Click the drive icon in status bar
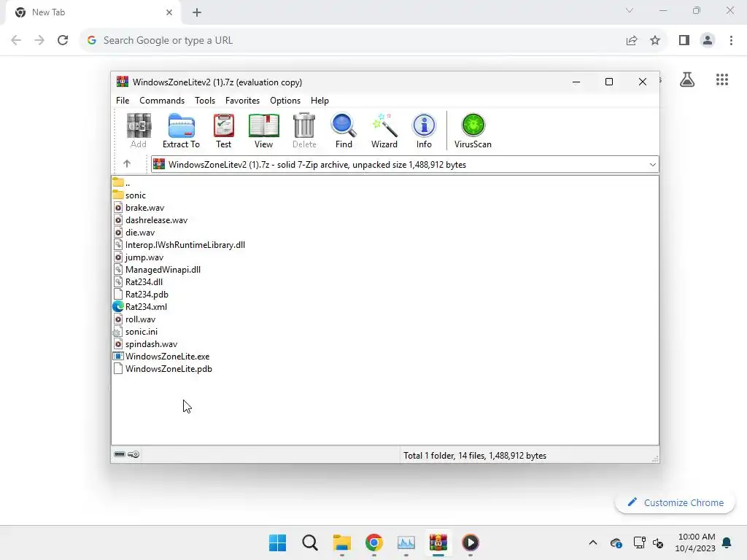The width and height of the screenshot is (747, 560). pos(120,454)
